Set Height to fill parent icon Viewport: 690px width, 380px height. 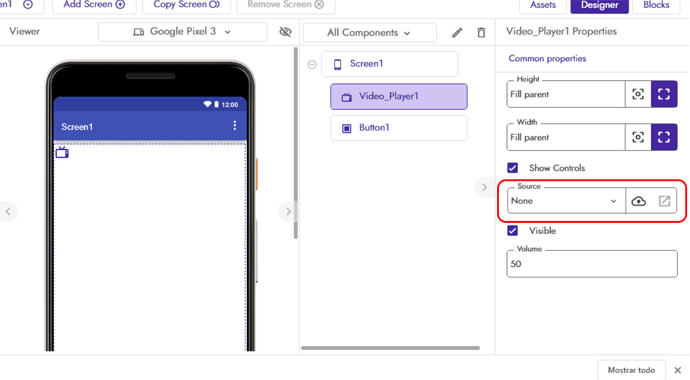point(664,94)
